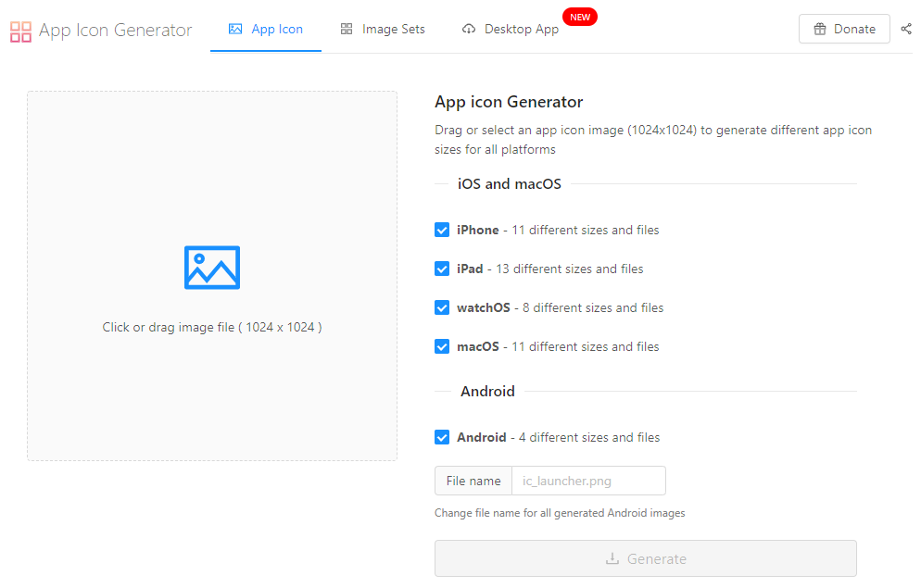Image resolution: width=921 pixels, height=588 pixels.
Task: Click the 'Click or drag image file' text
Action: pos(212,328)
